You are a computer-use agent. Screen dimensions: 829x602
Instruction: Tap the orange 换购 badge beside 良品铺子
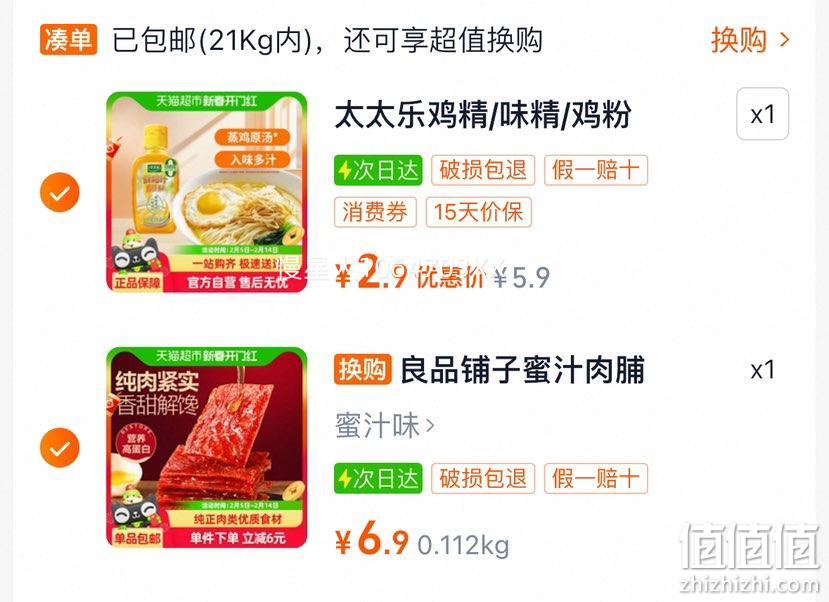[x=363, y=369]
